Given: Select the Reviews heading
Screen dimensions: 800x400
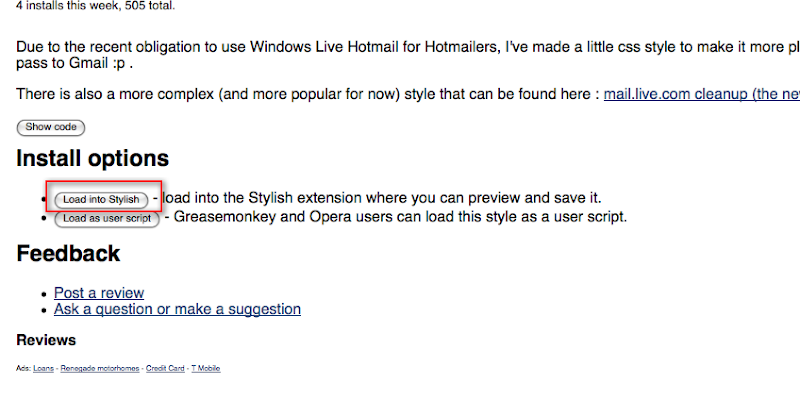Looking at the screenshot, I should [46, 340].
